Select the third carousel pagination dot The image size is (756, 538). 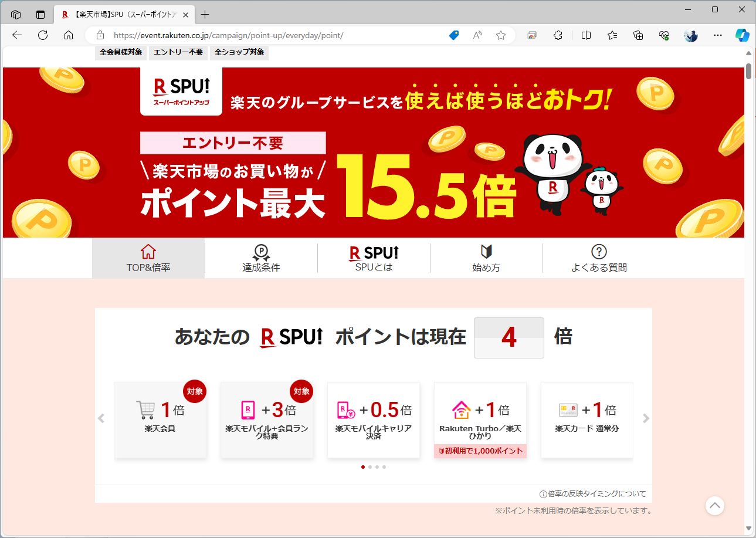[x=377, y=467]
